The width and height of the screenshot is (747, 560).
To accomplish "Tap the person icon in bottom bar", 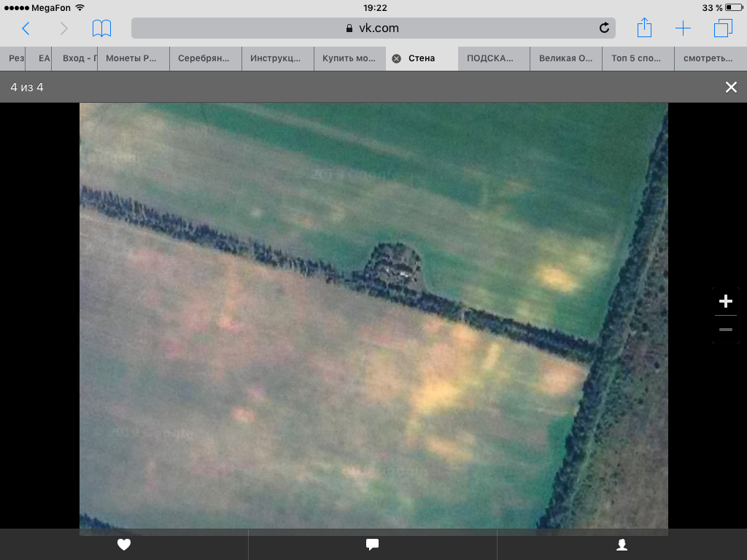I will [622, 544].
